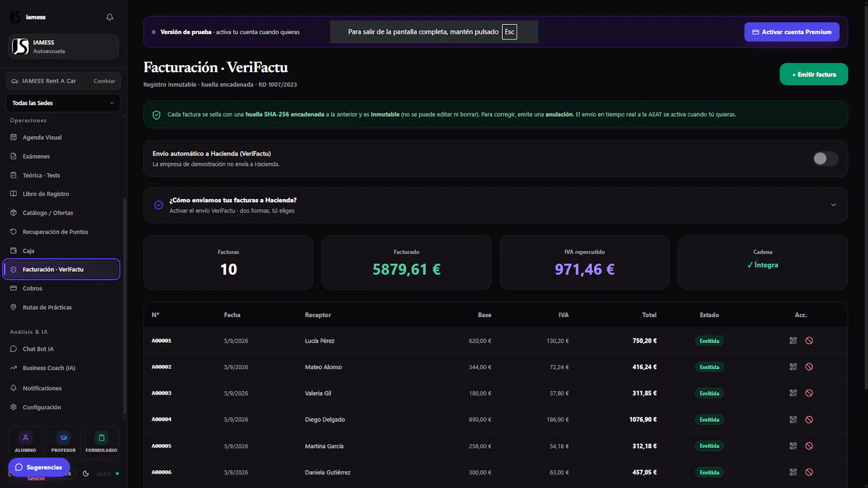View QR code for Diego Delgado invoice

pos(793,420)
